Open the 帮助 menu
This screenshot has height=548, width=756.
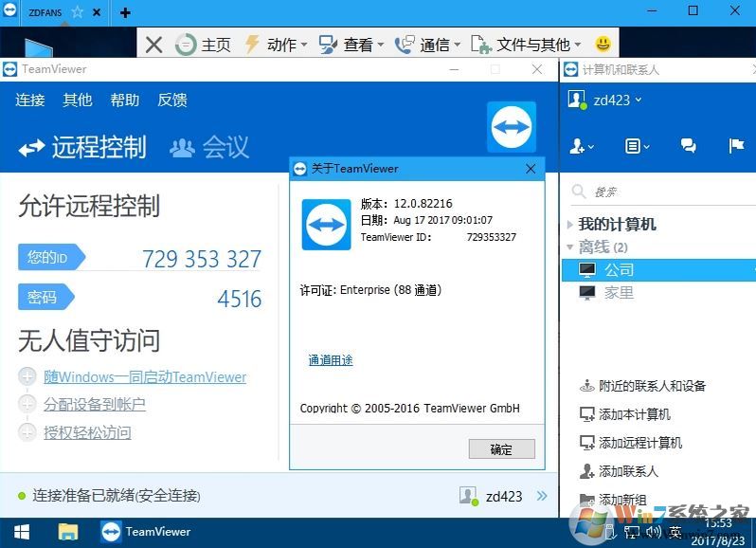pos(124,100)
